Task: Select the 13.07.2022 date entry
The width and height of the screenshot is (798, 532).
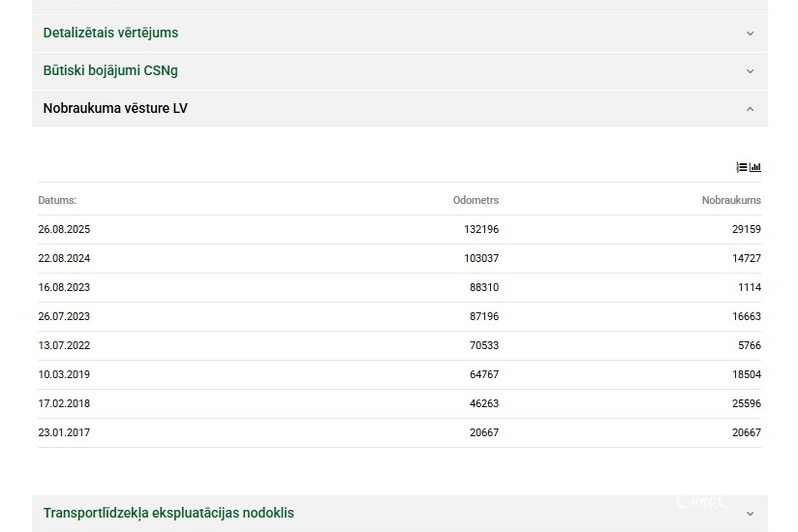Action: point(64,345)
